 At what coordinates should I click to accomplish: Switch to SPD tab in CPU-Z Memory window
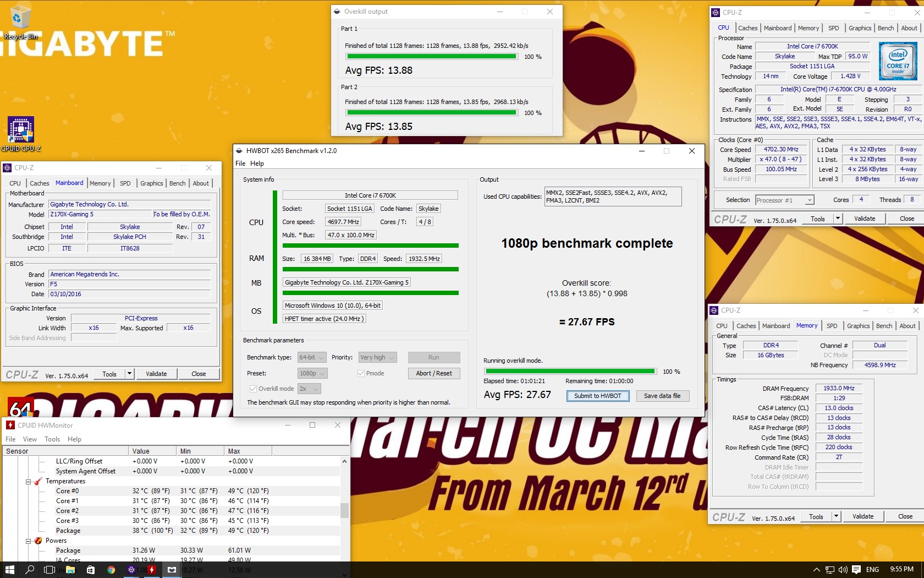coord(832,326)
